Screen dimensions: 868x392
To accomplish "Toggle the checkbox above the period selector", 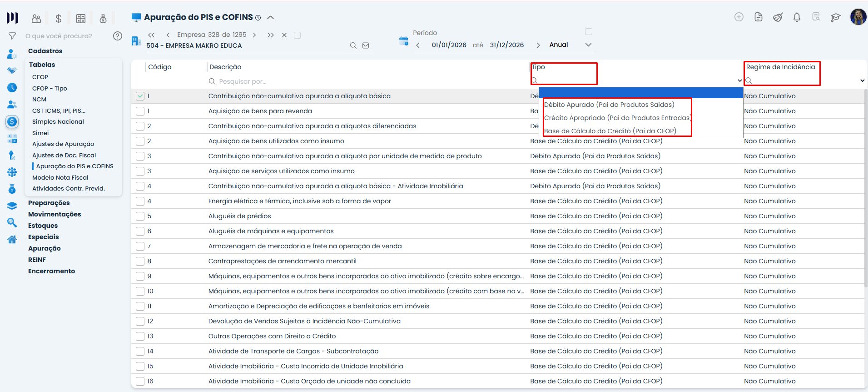I will (589, 31).
